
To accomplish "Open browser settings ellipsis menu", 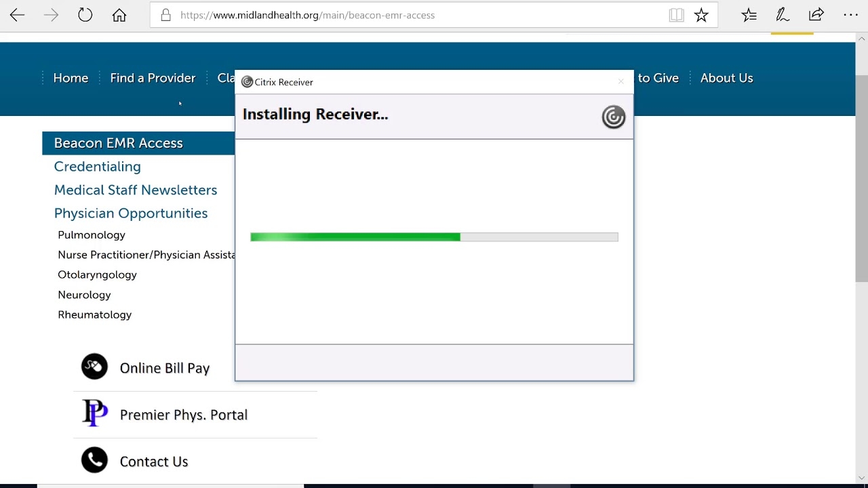I will pos(850,15).
